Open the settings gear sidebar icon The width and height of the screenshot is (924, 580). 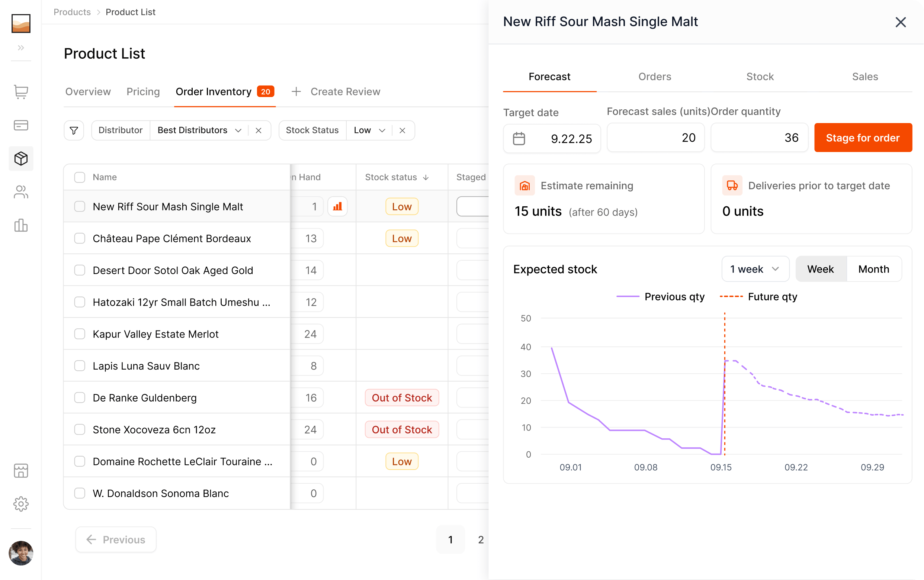pos(21,504)
